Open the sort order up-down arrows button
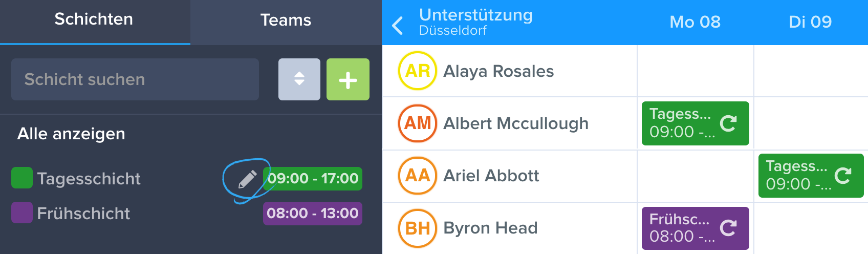This screenshot has width=868, height=254. point(299,79)
